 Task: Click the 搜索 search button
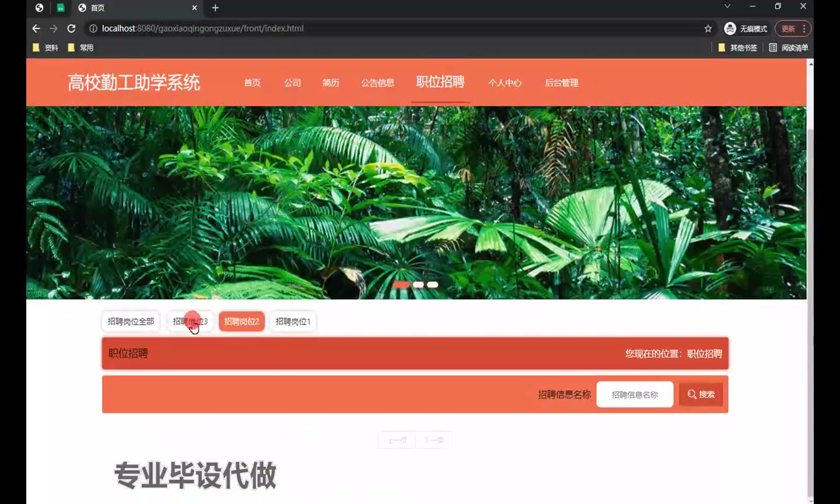[x=701, y=394]
